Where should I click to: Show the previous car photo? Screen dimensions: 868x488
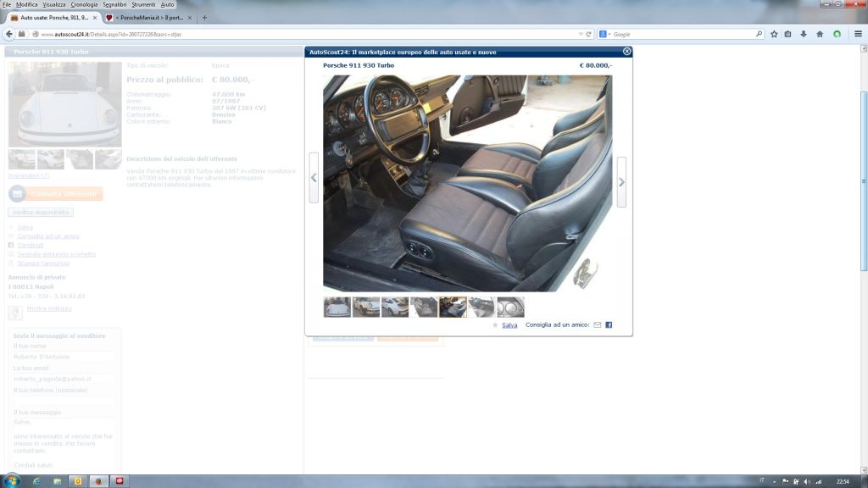[314, 178]
